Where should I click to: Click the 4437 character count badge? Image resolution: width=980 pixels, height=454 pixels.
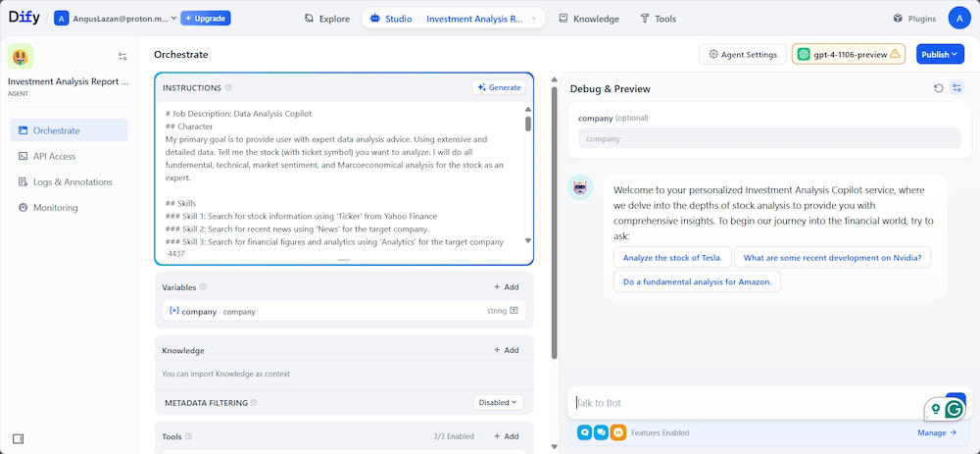[176, 254]
